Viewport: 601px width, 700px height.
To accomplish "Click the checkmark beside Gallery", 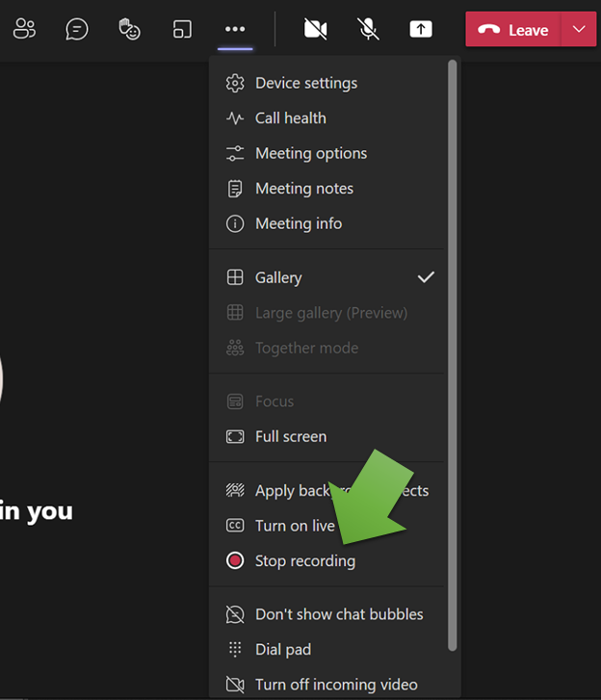I will (426, 277).
